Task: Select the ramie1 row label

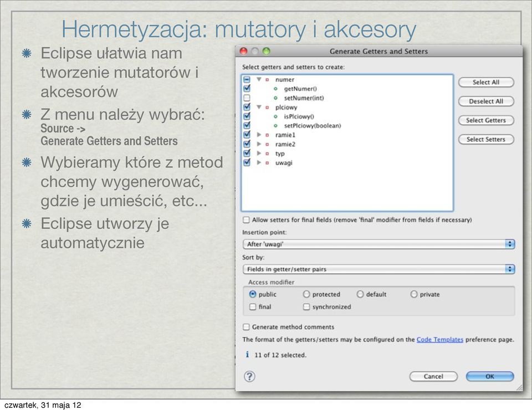Action: 285,135
